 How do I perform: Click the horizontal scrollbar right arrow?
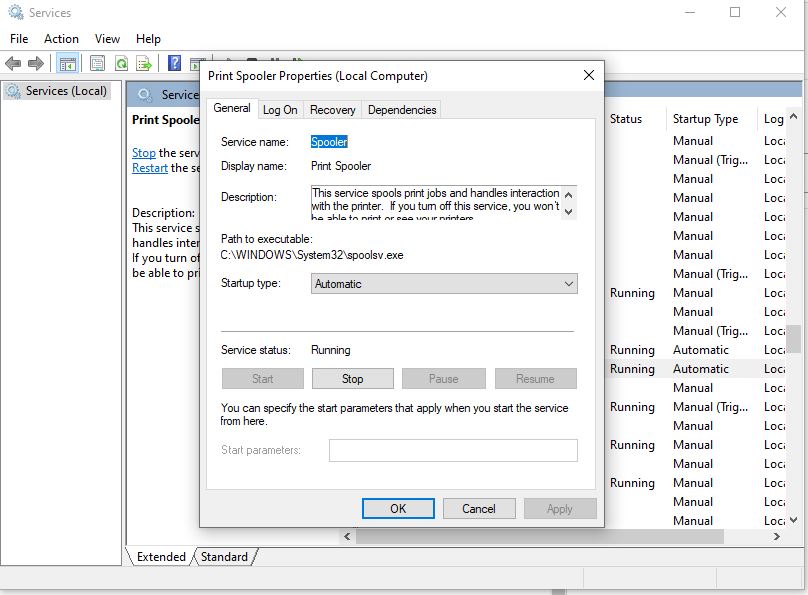coord(777,536)
